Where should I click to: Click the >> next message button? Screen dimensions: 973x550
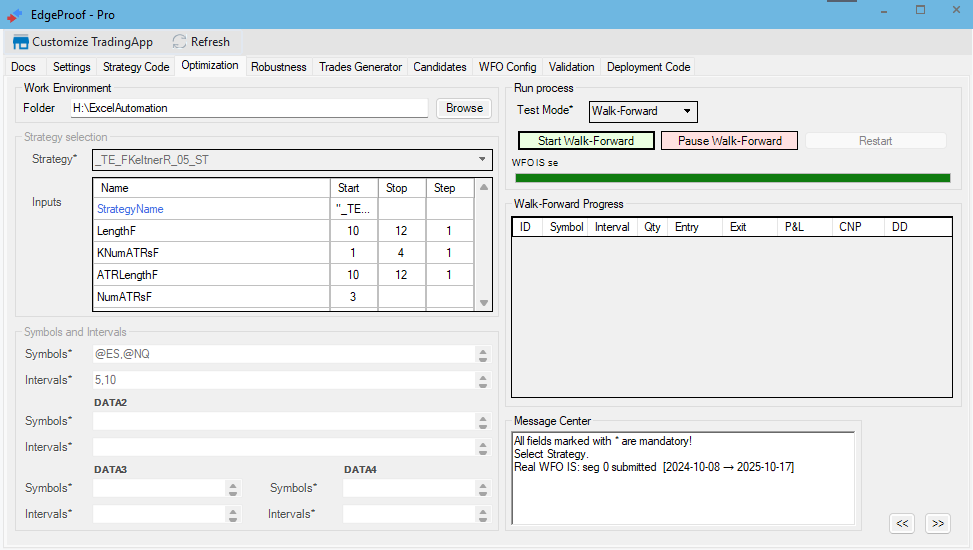pos(938,523)
